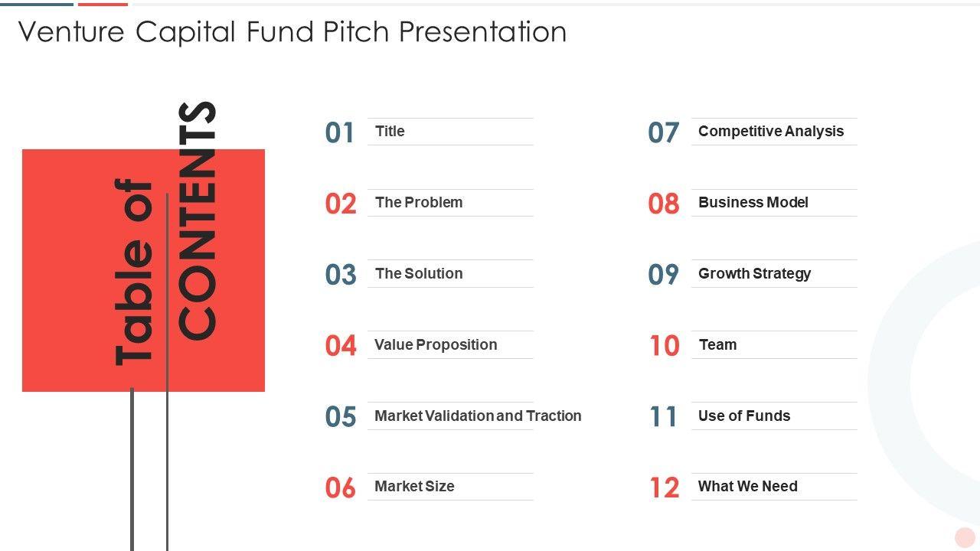Select the "Use of Funds" entry

point(744,416)
